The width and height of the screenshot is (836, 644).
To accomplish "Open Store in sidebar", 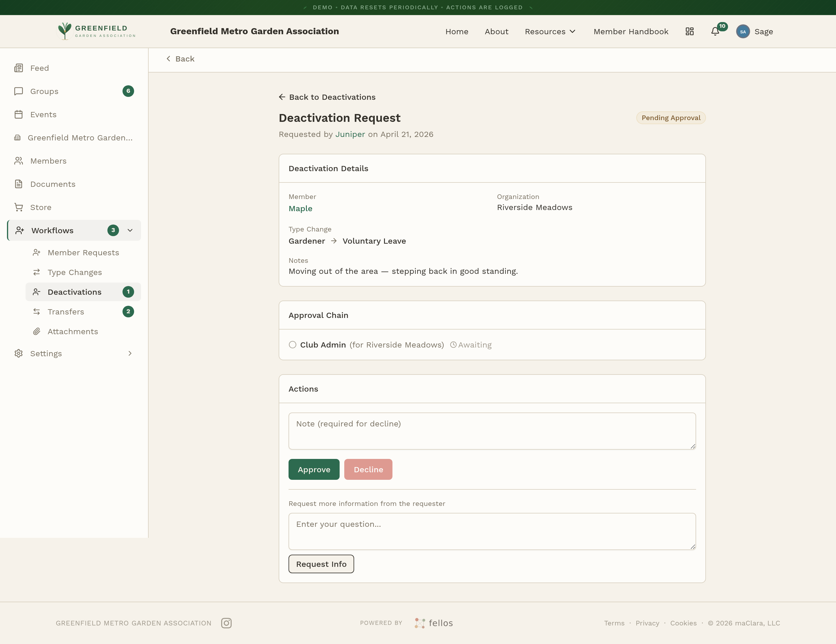I will [x=74, y=207].
